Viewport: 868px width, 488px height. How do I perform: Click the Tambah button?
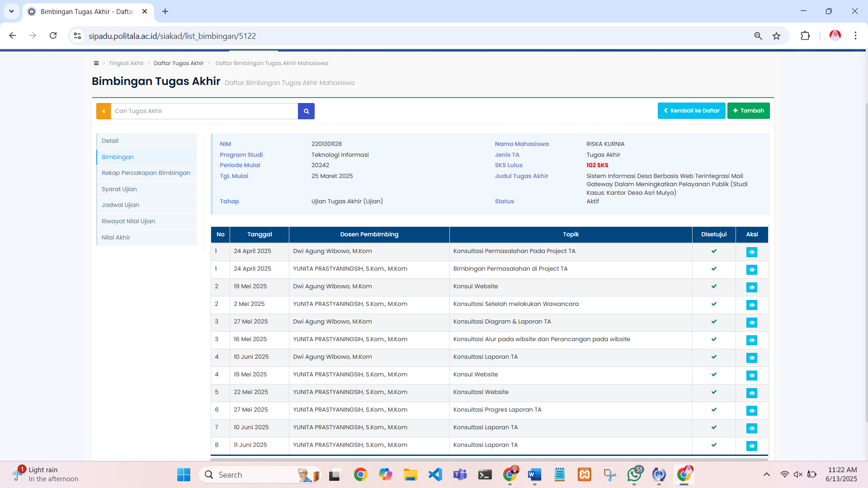click(748, 111)
